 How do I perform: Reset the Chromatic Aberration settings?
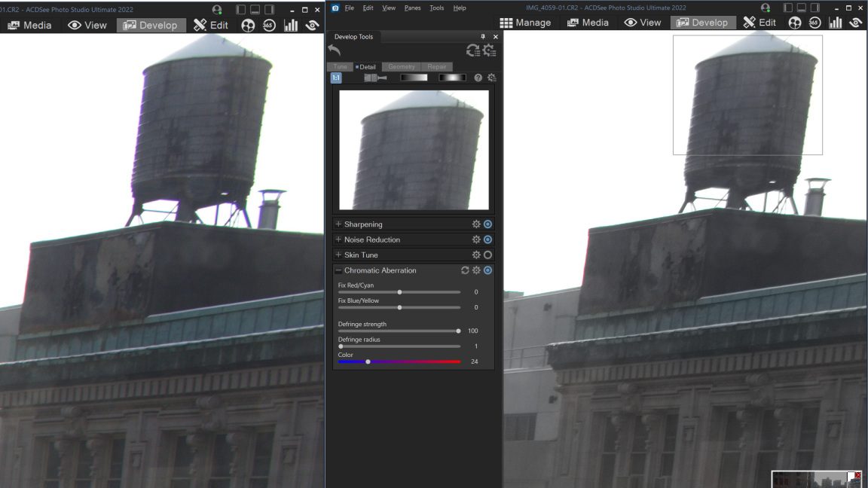pos(465,270)
